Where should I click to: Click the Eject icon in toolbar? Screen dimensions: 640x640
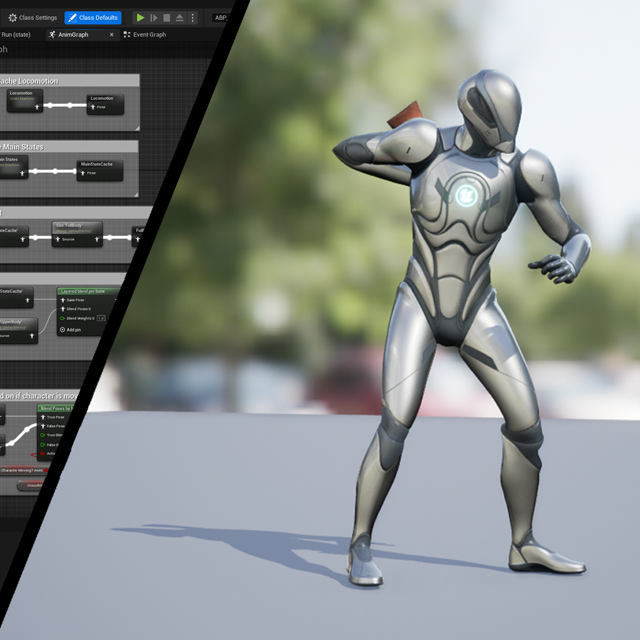179,17
